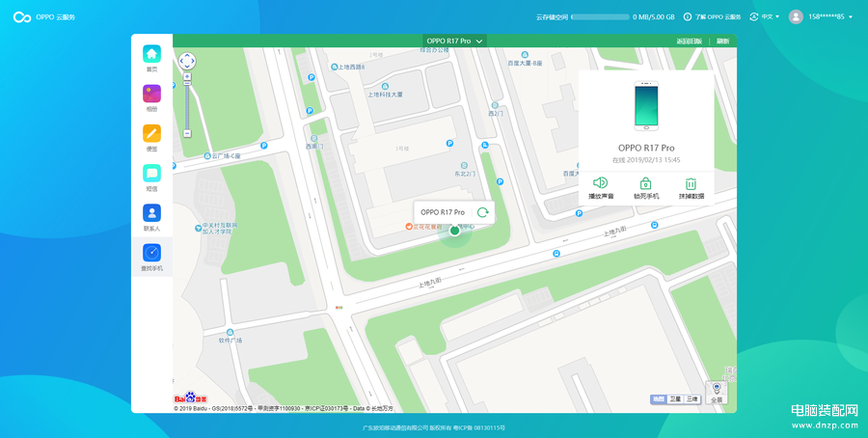This screenshot has height=438, width=868.
Task: Pan the map up with the compass arrow
Action: pos(187,56)
